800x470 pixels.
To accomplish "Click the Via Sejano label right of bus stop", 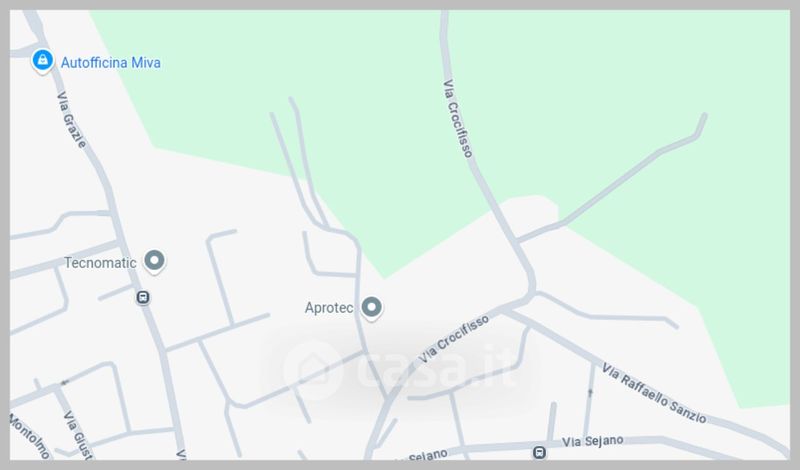I will coord(592,441).
